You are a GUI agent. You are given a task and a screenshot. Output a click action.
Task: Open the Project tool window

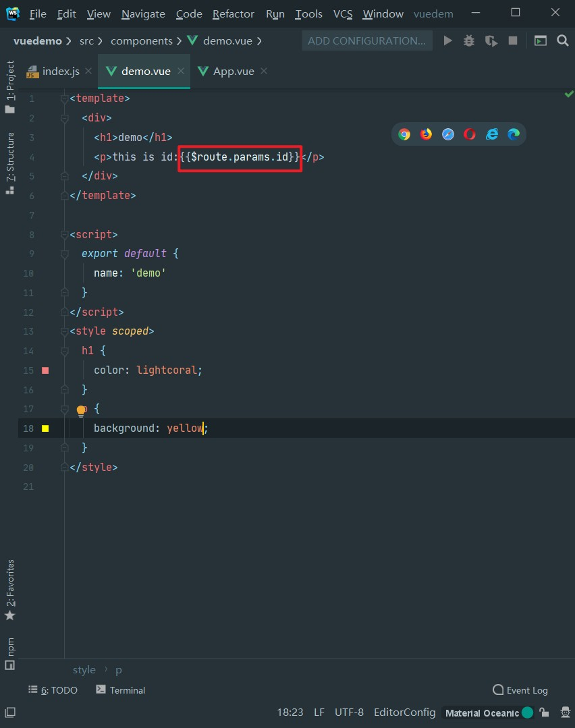pyautogui.click(x=9, y=87)
